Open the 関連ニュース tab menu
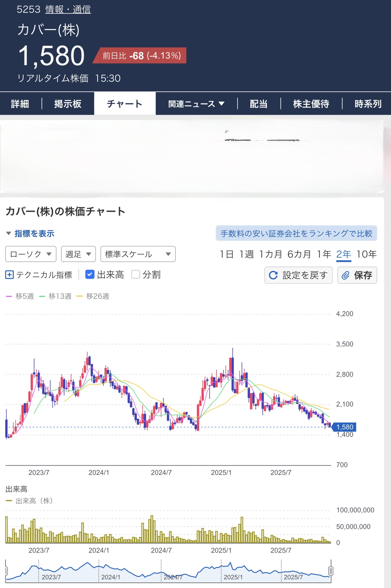Image resolution: width=391 pixels, height=588 pixels. [x=196, y=104]
